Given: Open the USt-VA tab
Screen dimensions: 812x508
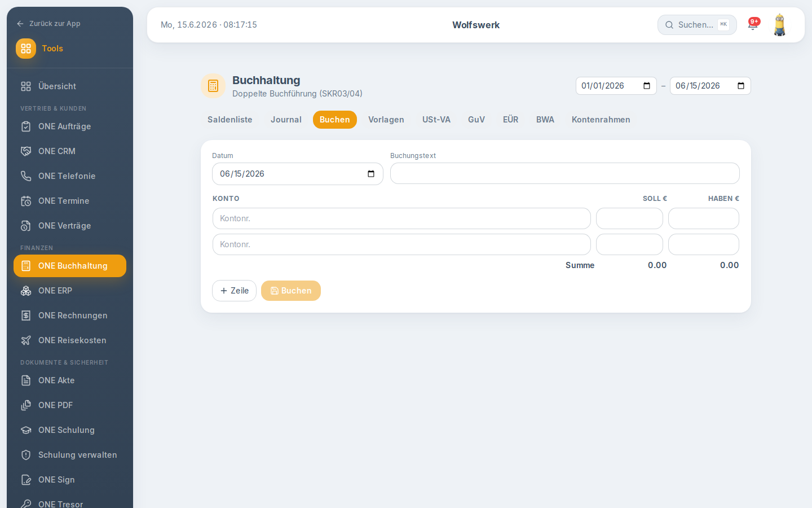Looking at the screenshot, I should 436,120.
